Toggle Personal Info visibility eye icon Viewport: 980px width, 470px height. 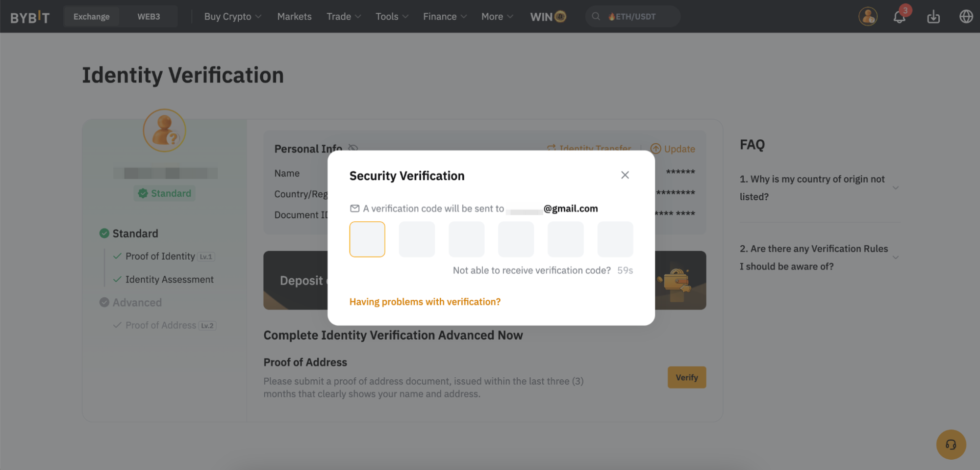click(x=353, y=148)
